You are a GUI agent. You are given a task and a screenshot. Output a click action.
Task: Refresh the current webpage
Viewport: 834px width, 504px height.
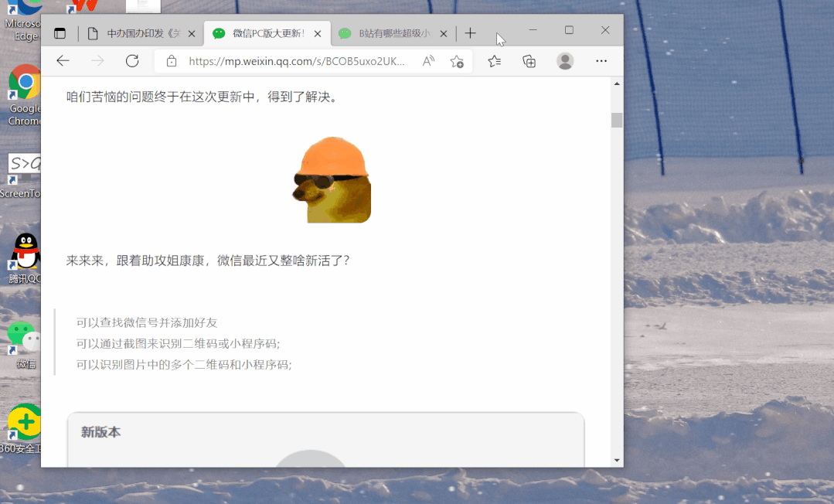131,61
